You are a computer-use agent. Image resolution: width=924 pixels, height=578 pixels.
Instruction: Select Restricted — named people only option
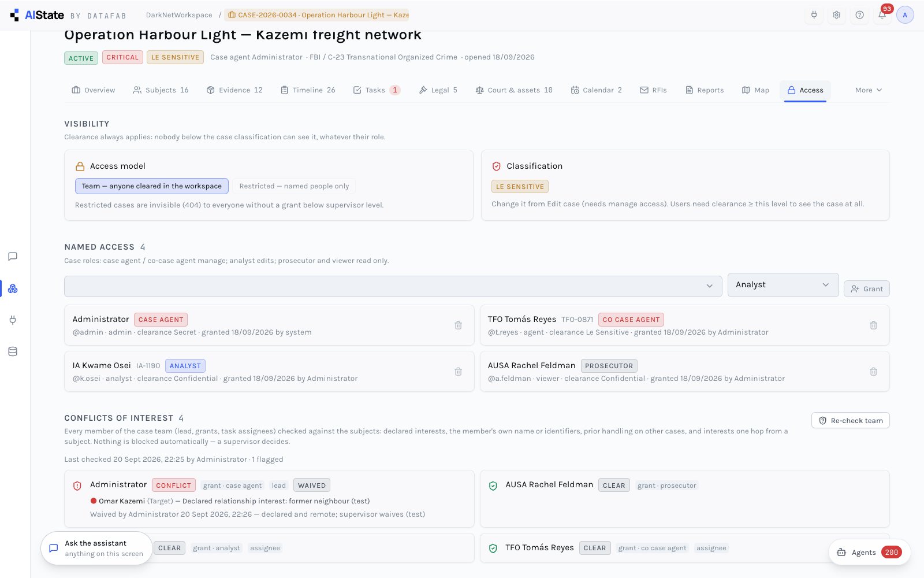click(294, 186)
